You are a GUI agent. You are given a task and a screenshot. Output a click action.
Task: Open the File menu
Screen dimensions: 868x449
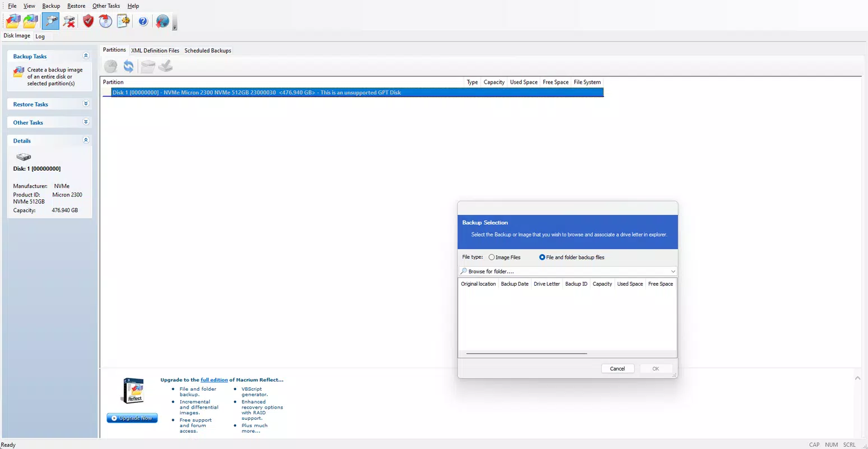[12, 6]
